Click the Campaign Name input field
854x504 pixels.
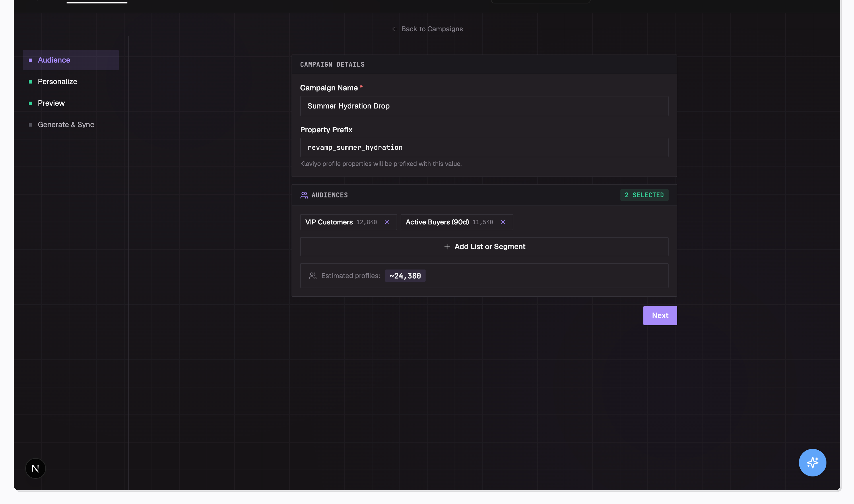[x=484, y=106]
